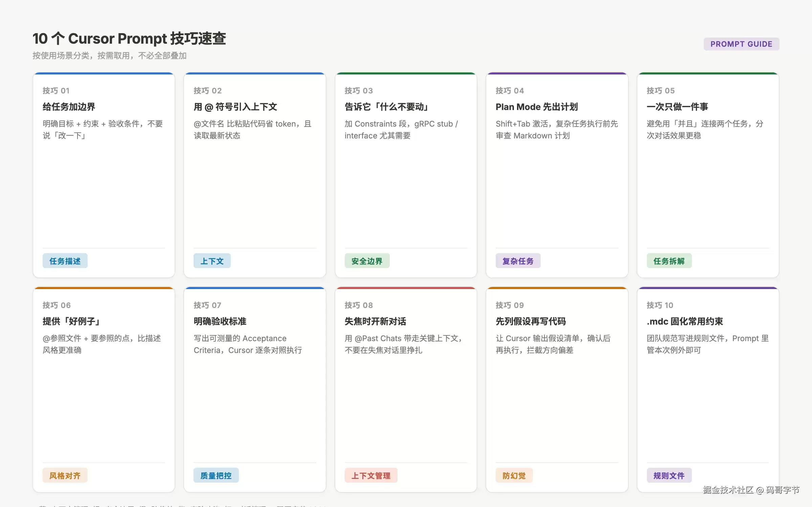Viewport: 812px width, 507px height.
Task: Click the title 失焦时开新对话
Action: (376, 322)
